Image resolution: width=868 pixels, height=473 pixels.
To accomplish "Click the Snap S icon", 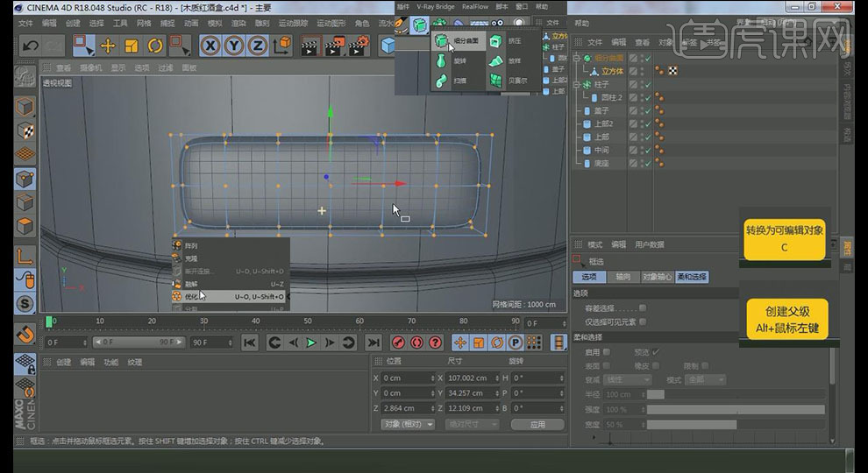I will pyautogui.click(x=25, y=304).
